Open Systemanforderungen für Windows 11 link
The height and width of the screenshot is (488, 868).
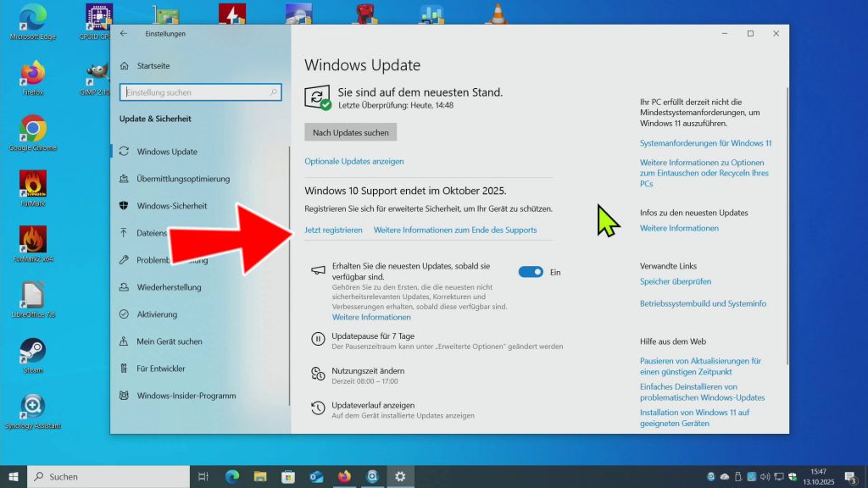pos(705,142)
